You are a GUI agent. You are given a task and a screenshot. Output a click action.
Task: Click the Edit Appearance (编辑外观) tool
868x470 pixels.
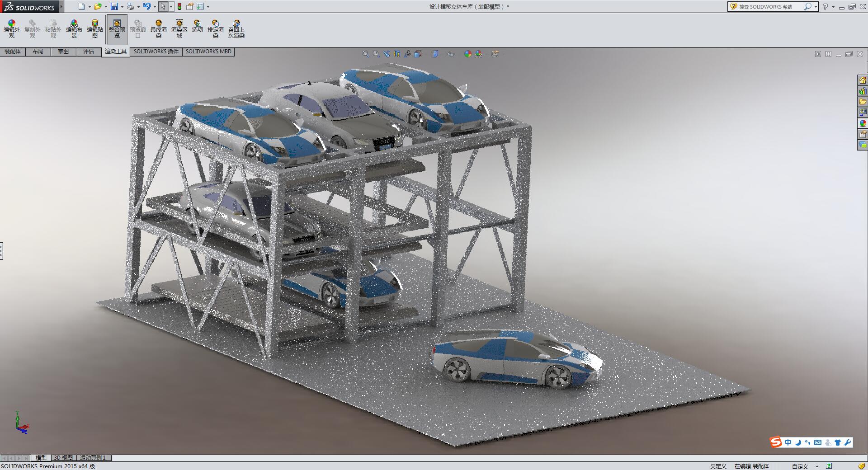(12, 29)
